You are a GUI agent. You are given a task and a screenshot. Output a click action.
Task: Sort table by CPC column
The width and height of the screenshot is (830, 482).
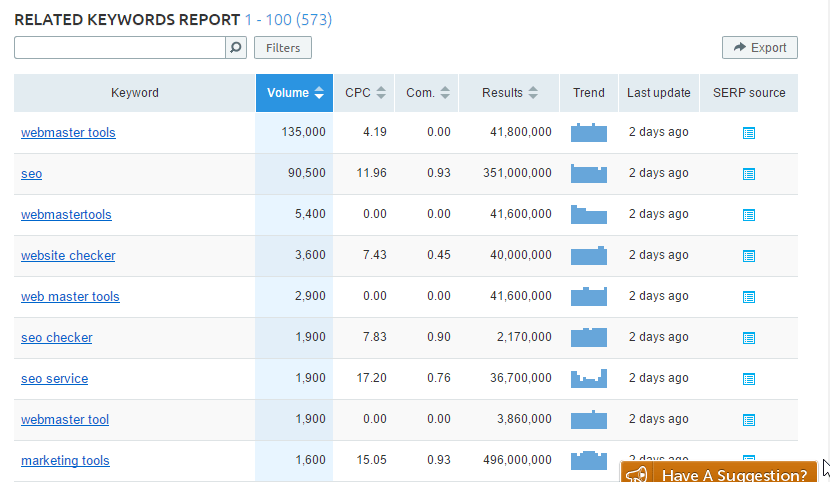pyautogui.click(x=364, y=93)
